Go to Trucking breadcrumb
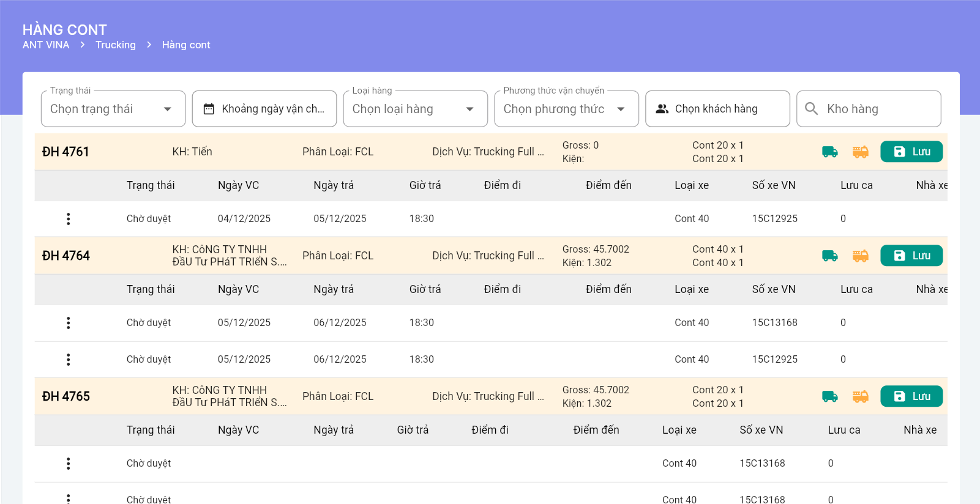Image resolution: width=980 pixels, height=504 pixels. coord(116,45)
